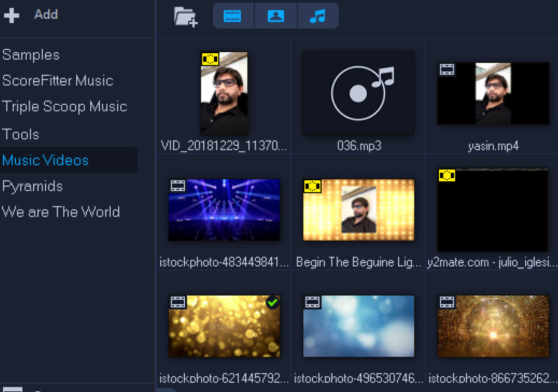Open the Add new folder icon
This screenshot has width=558, height=392.
(x=186, y=15)
